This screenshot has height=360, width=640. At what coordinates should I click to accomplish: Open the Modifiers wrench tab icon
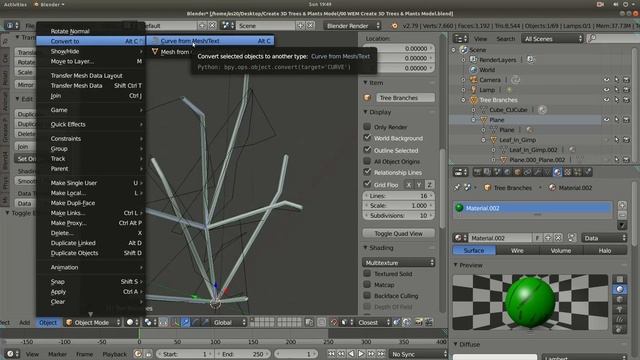[538, 172]
